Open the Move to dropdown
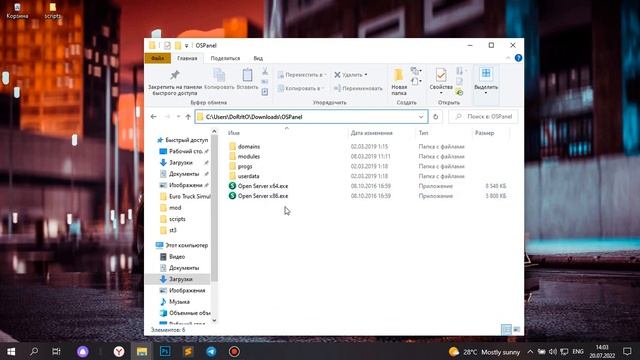 point(302,75)
